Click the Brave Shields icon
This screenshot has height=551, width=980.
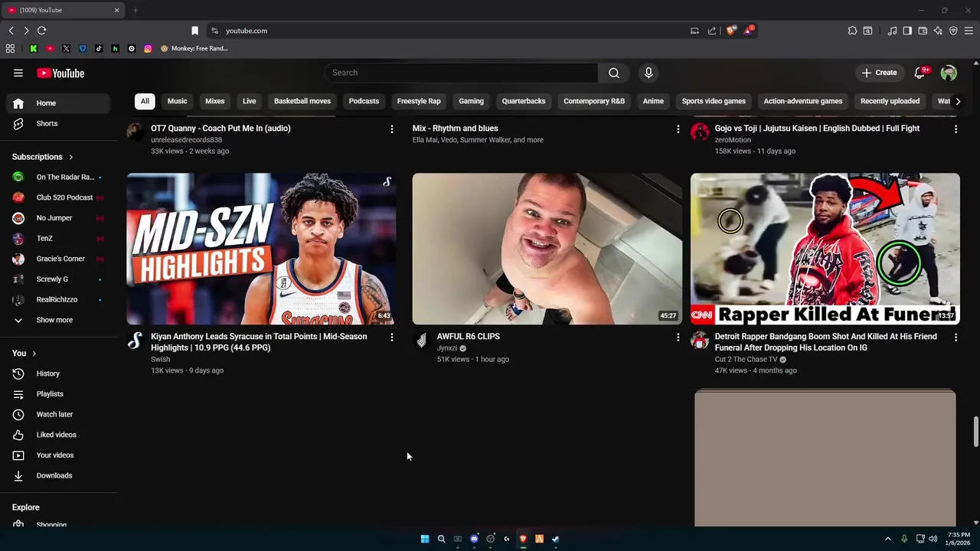[731, 31]
